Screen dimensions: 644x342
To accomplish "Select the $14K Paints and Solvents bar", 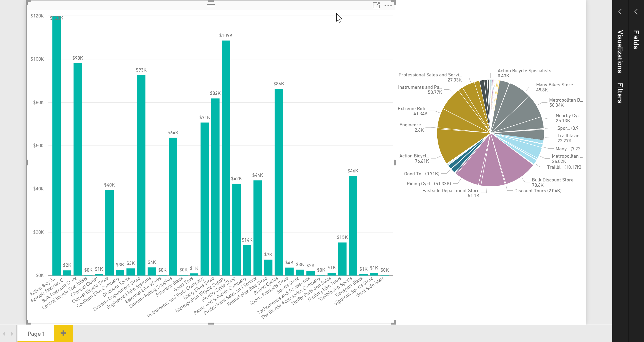I will coord(247,260).
